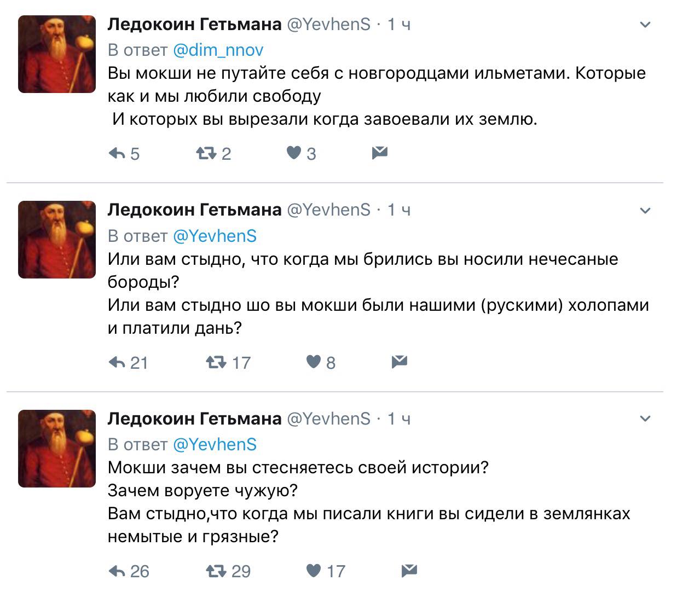Open the second tweet's 1 ч timestamp
The height and width of the screenshot is (592, 700).
399,210
